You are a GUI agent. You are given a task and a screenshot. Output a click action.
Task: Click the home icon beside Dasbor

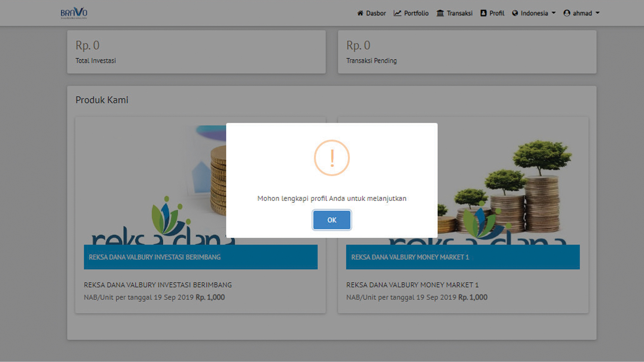[x=360, y=13]
